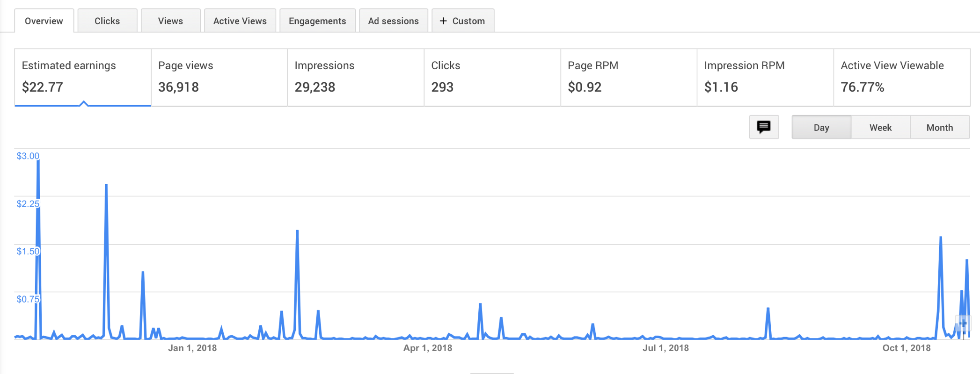Open the Ad sessions tab
The image size is (980, 374).
coord(394,21)
